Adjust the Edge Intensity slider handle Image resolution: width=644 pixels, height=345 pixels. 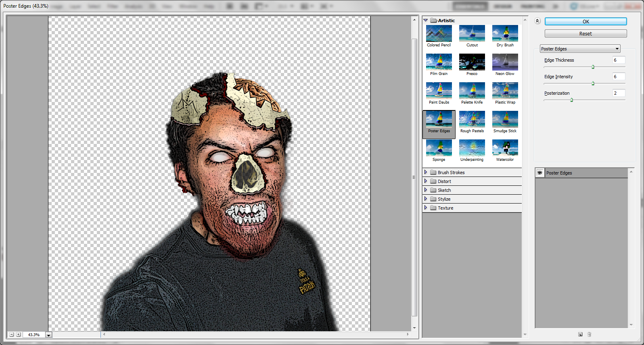593,83
